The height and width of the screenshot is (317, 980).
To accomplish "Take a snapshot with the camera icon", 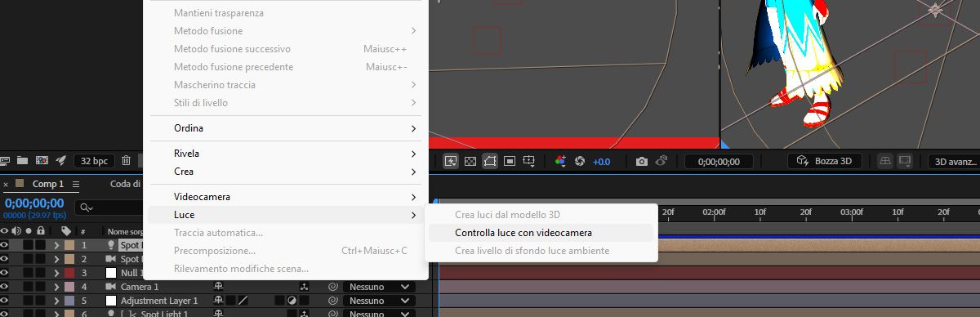I will (642, 161).
